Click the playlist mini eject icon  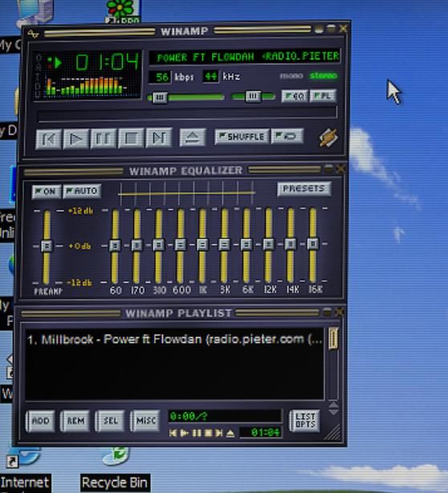tap(230, 434)
